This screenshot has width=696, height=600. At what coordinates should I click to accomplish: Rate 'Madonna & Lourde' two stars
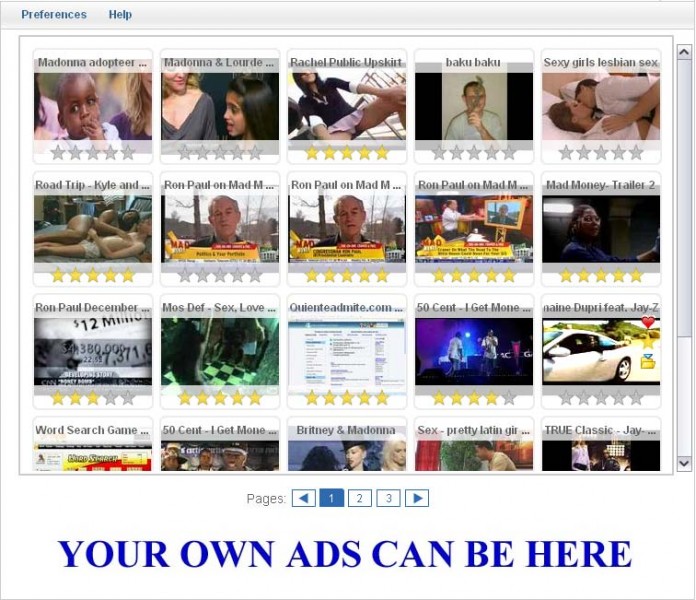tap(202, 153)
